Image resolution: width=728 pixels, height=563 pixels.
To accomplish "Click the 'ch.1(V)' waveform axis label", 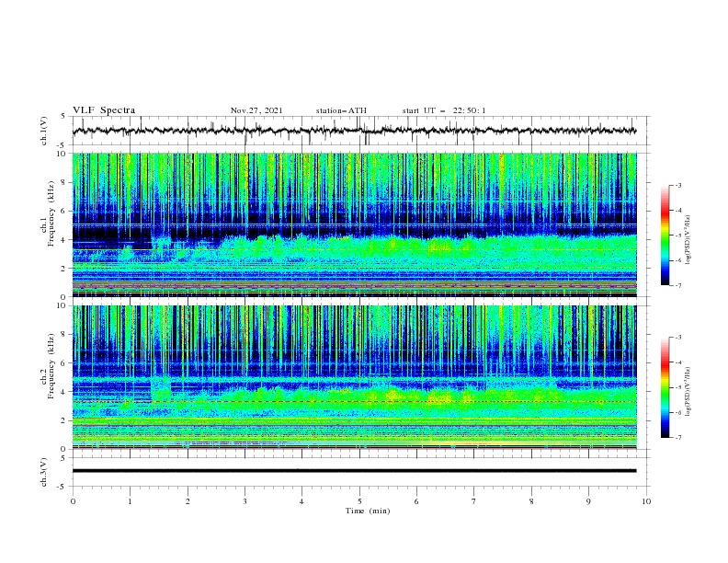I will click(44, 131).
